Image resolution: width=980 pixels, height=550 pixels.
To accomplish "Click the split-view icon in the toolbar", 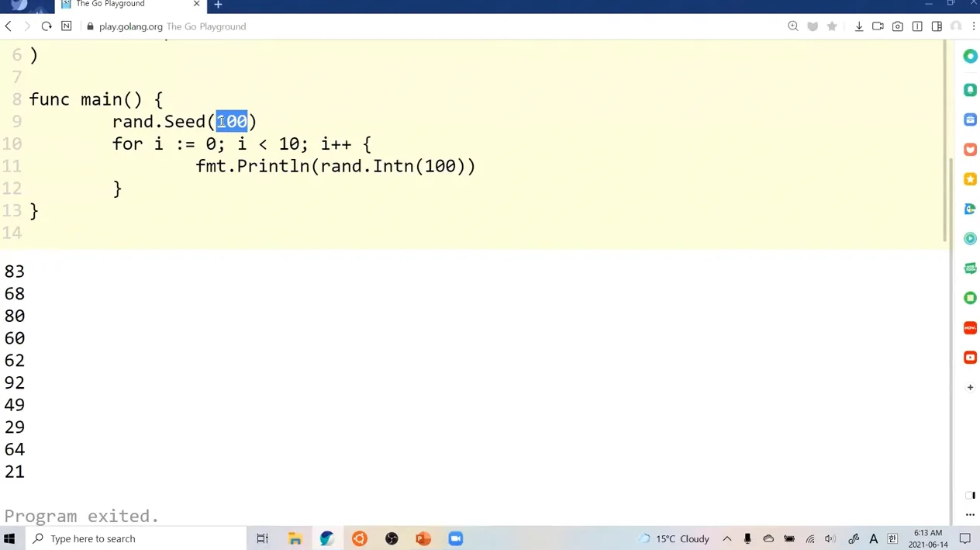I will [x=917, y=26].
